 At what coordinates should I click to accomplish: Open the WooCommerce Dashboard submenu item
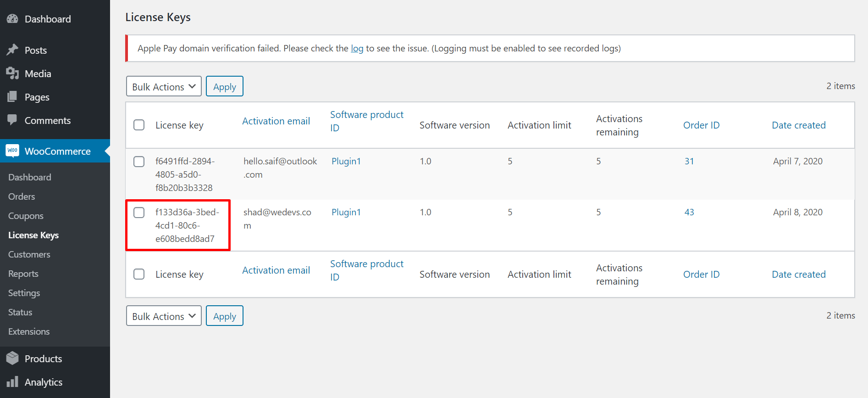(30, 177)
